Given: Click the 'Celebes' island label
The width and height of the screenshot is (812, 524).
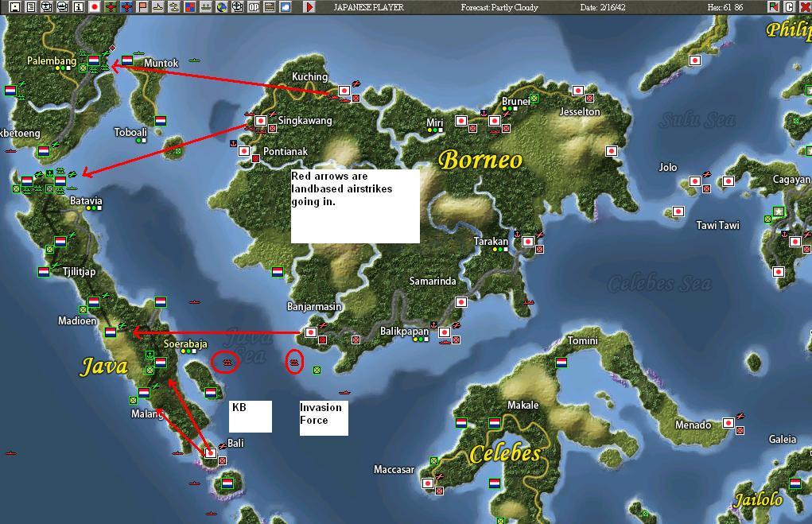Looking at the screenshot, I should coord(506,453).
